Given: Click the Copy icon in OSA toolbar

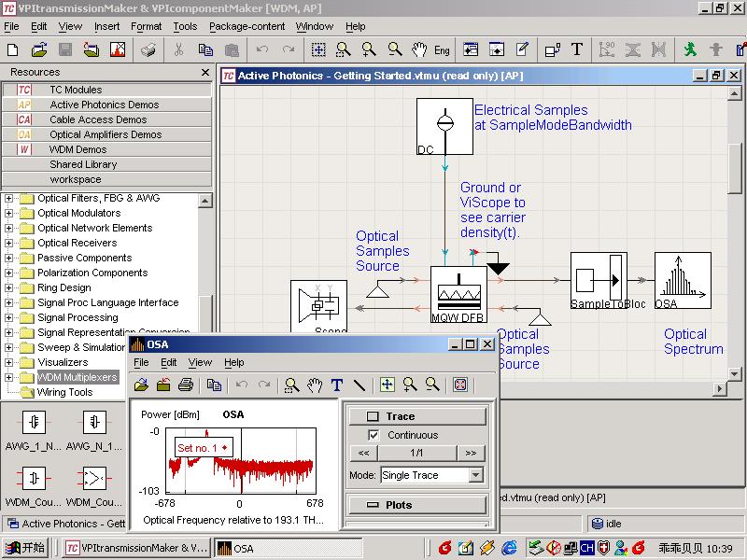Looking at the screenshot, I should pyautogui.click(x=214, y=385).
